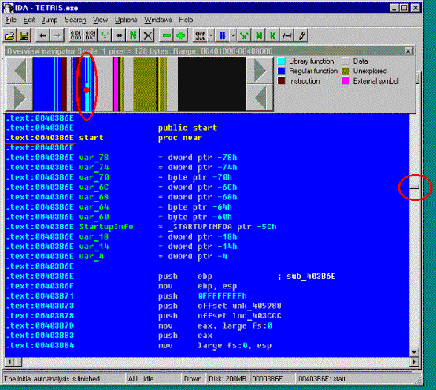Click the cyan Library function legend swatch
The height and width of the screenshot is (390, 436).
[282, 61]
